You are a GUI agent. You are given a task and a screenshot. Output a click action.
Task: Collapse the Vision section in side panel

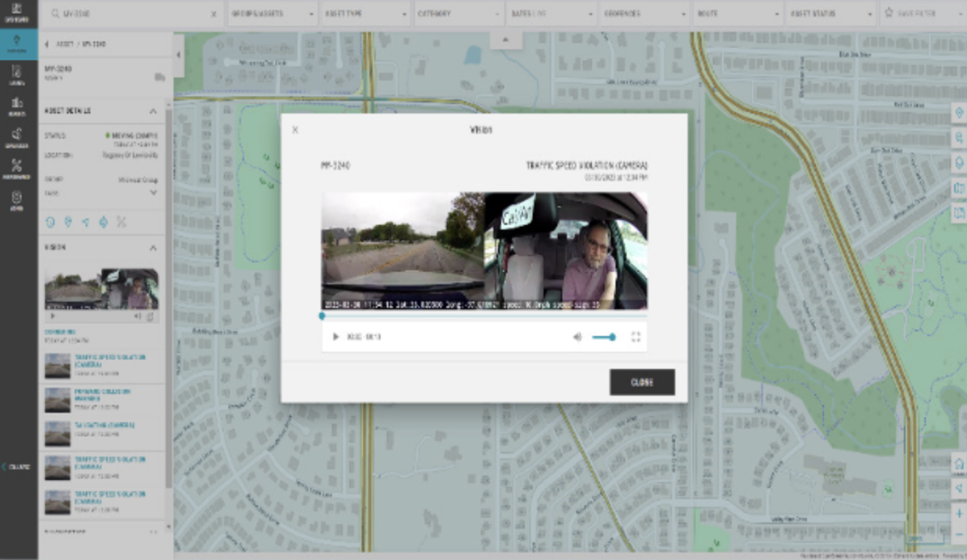153,248
